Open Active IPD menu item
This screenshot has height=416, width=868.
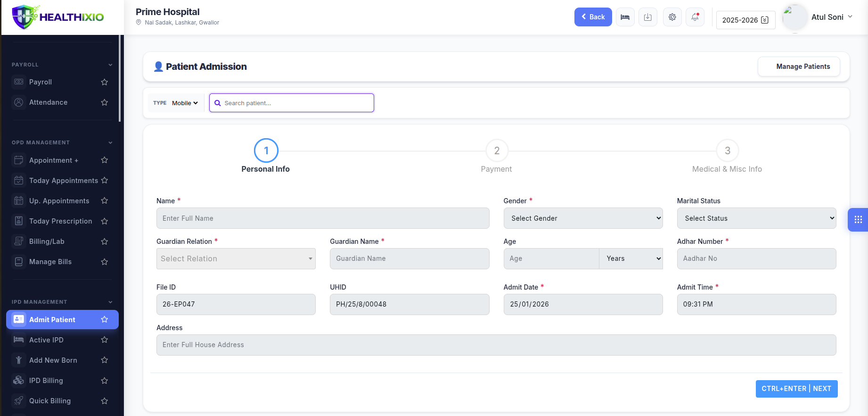pyautogui.click(x=62, y=340)
